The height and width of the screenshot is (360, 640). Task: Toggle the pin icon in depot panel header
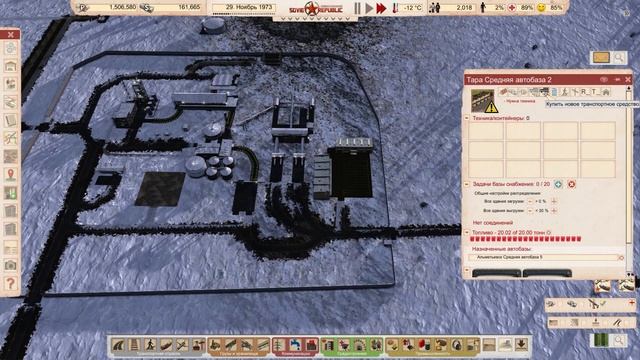(617, 80)
